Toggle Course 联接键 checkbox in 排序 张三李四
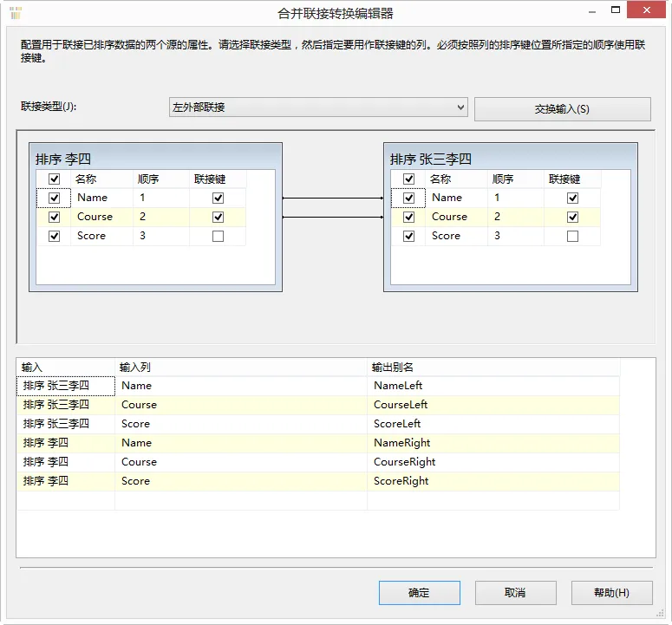The width and height of the screenshot is (672, 625). [572, 217]
